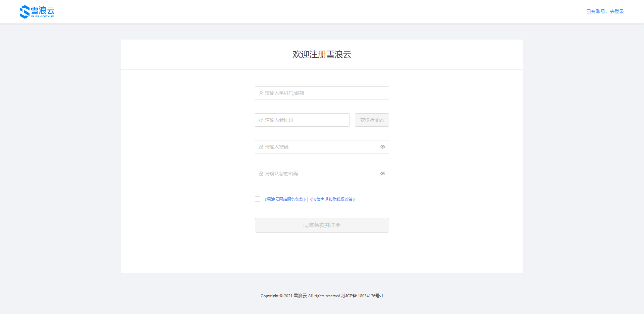Open the 已有账号，去登录 login link
This screenshot has height=314, width=644.
(x=605, y=11)
